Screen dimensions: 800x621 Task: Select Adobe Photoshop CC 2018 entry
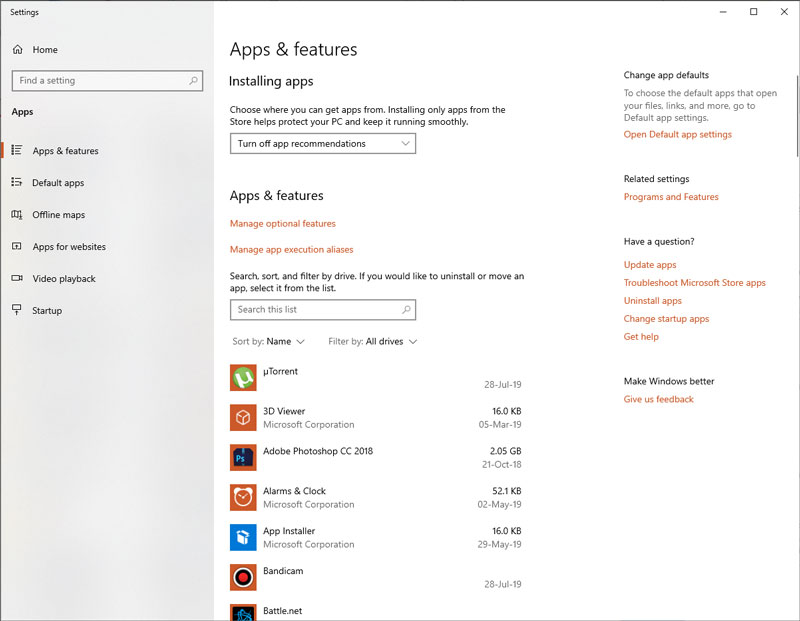click(318, 451)
